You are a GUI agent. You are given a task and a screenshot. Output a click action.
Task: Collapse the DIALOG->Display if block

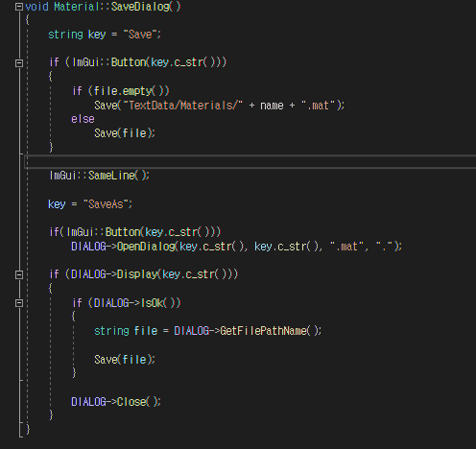(x=19, y=274)
